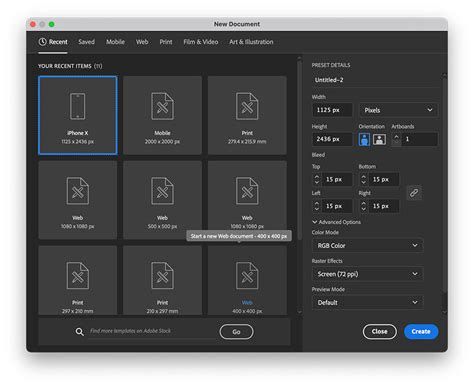
Task: Set landscape orientation
Action: (379, 139)
